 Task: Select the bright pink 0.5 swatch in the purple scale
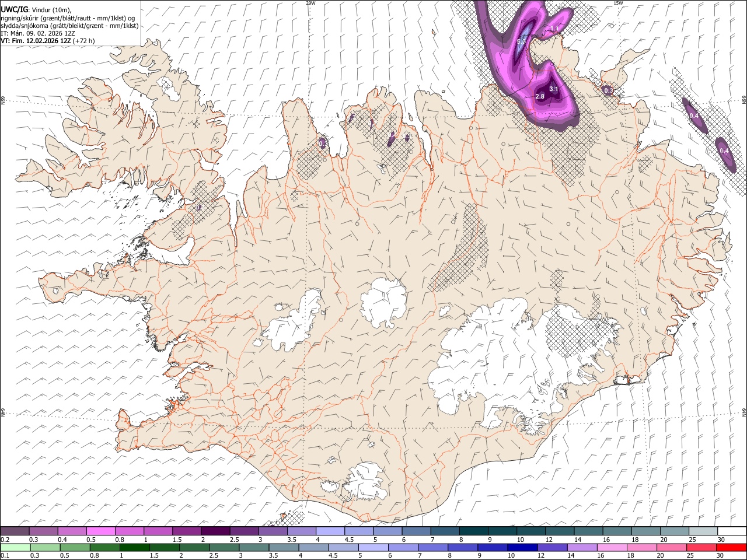click(101, 531)
